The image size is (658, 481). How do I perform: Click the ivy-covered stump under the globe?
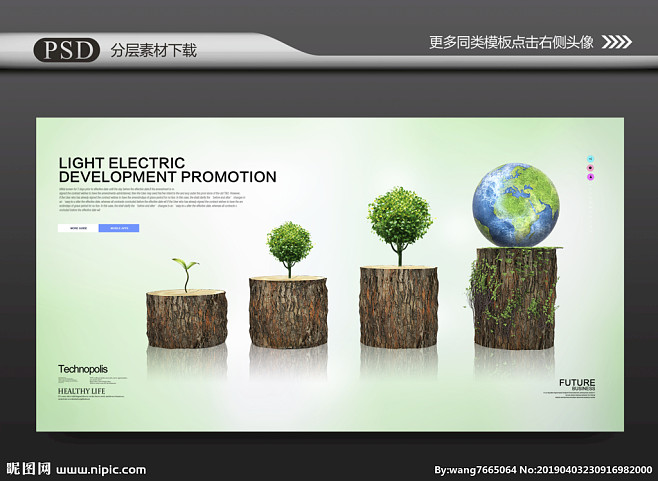[x=514, y=298]
